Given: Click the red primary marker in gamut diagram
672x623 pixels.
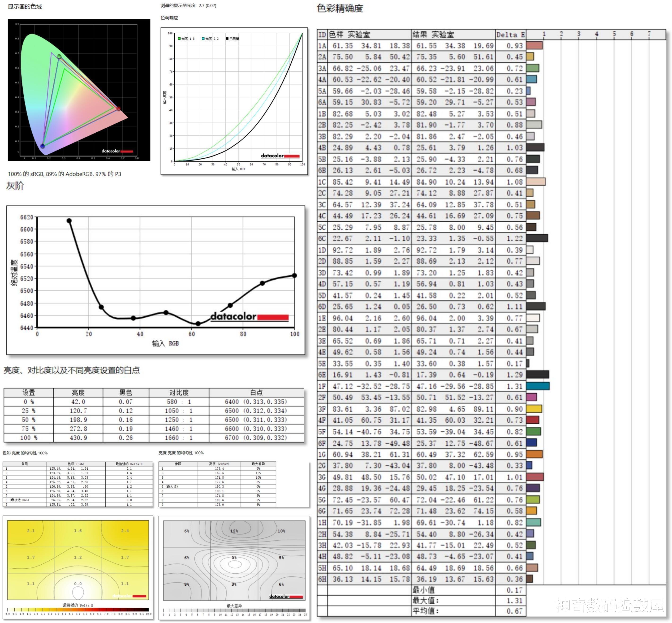Looking at the screenshot, I should pos(118,108).
